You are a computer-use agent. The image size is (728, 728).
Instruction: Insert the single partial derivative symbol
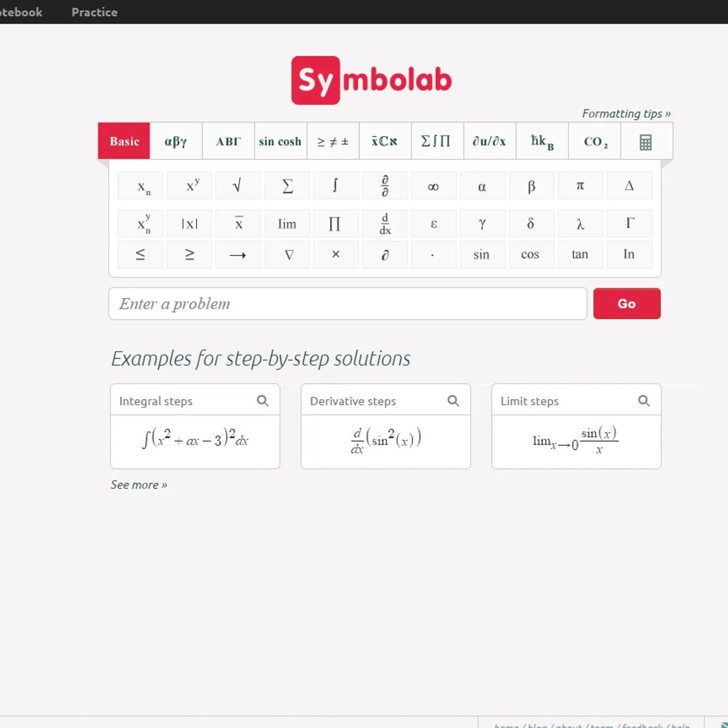point(385,255)
